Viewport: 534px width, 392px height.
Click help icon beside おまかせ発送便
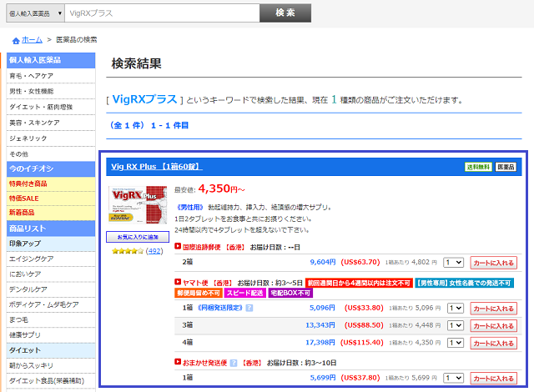tap(234, 363)
